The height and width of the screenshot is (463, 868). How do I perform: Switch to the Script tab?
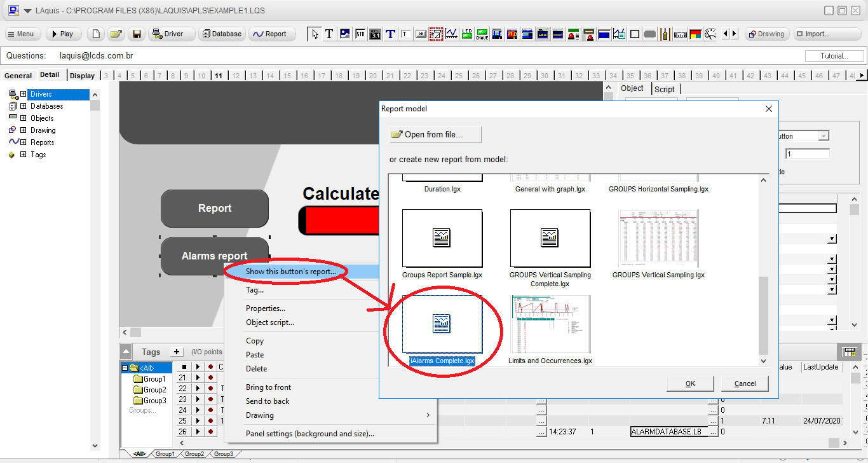(x=665, y=89)
